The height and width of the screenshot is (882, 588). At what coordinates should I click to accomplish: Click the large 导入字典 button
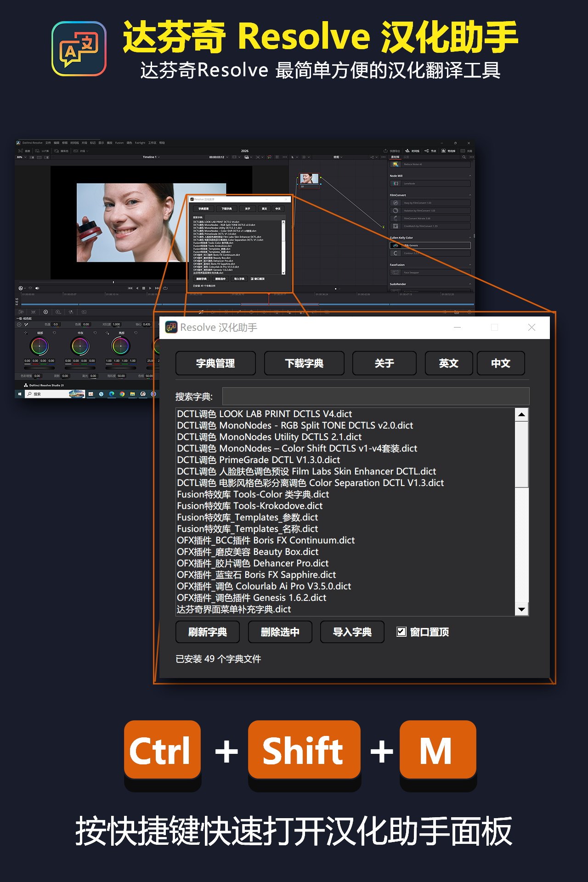(x=352, y=632)
